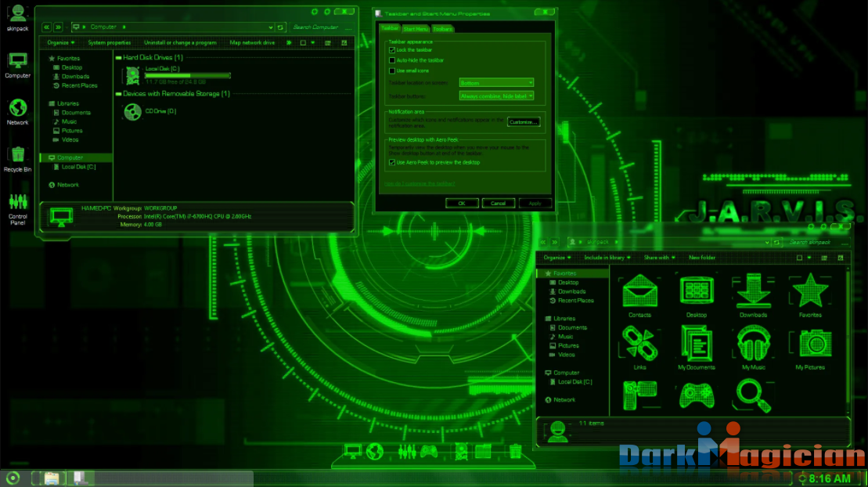Open the Network desktop icon
The image size is (868, 487).
pyautogui.click(x=18, y=111)
